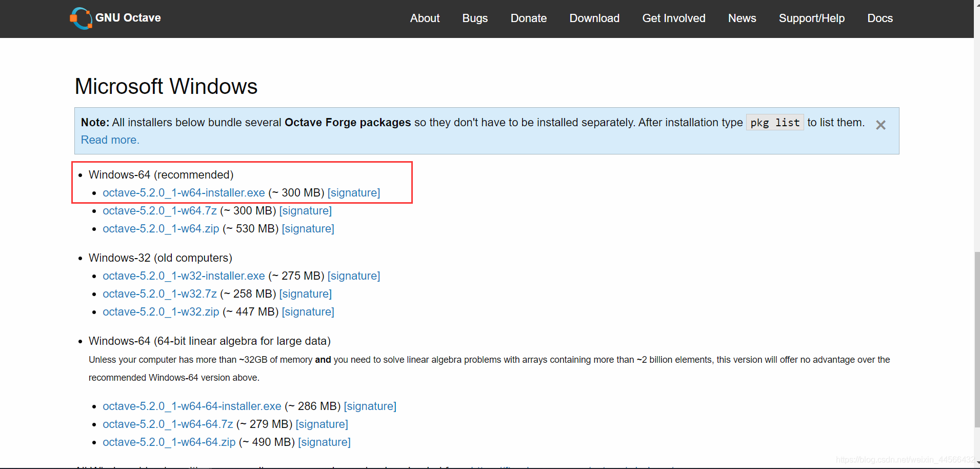Open Support/Help

tap(812, 18)
